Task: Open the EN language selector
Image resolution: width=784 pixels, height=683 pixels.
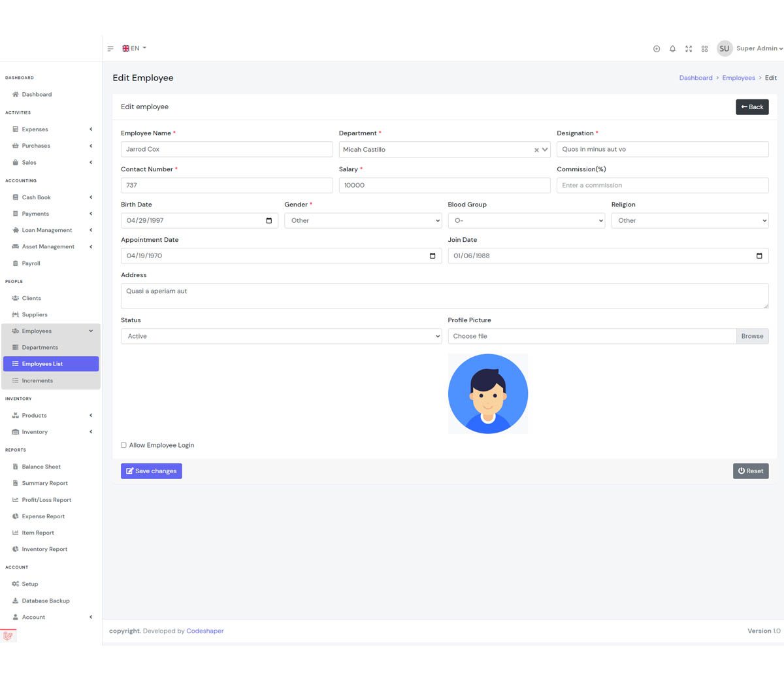Action: pos(135,48)
